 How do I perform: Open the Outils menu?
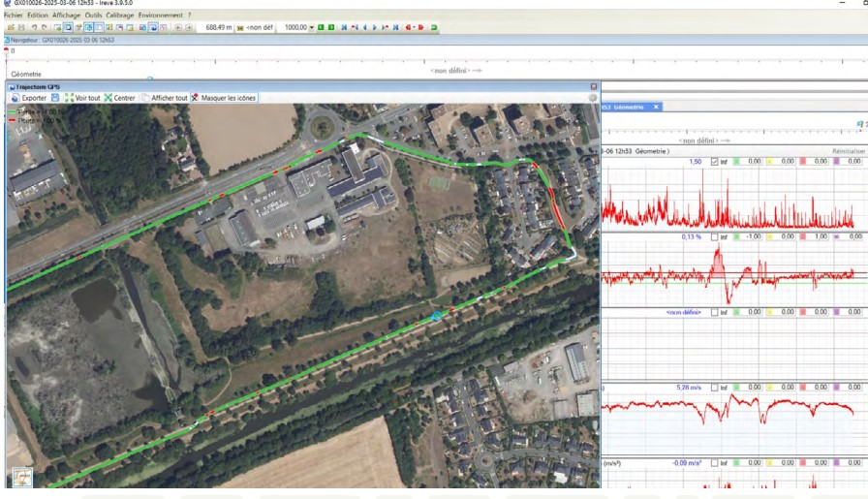(x=93, y=16)
